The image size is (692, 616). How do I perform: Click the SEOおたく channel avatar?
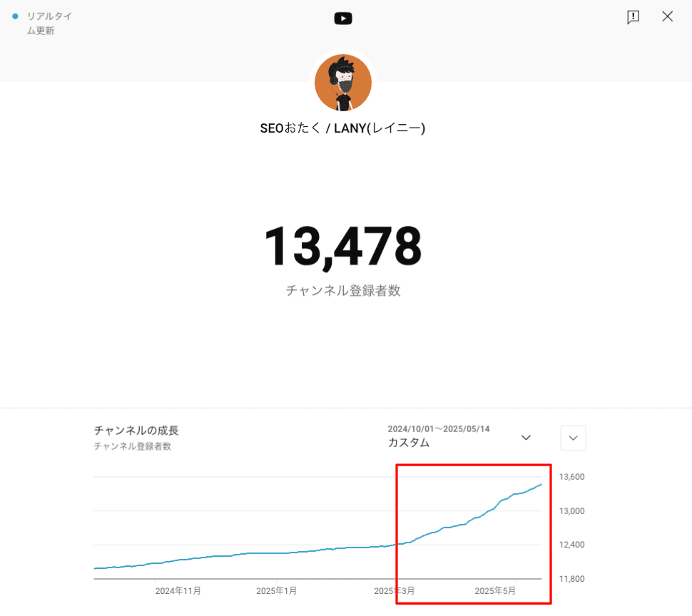[x=343, y=83]
